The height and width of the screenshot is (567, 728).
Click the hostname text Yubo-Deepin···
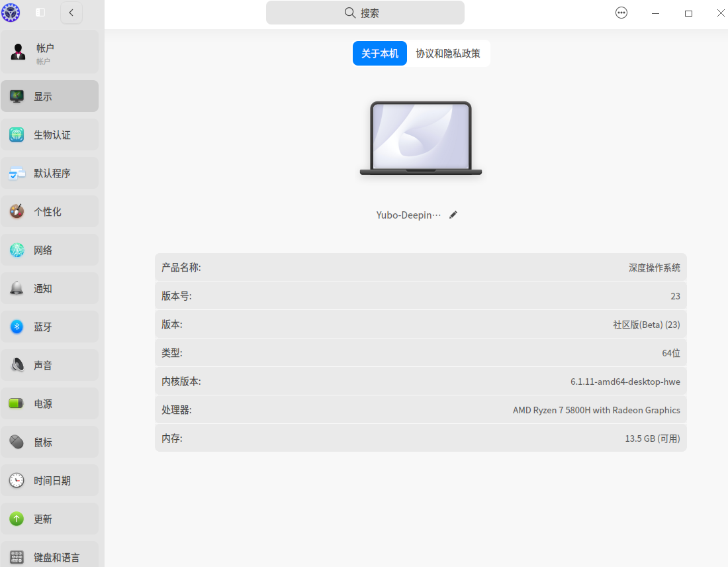(408, 215)
